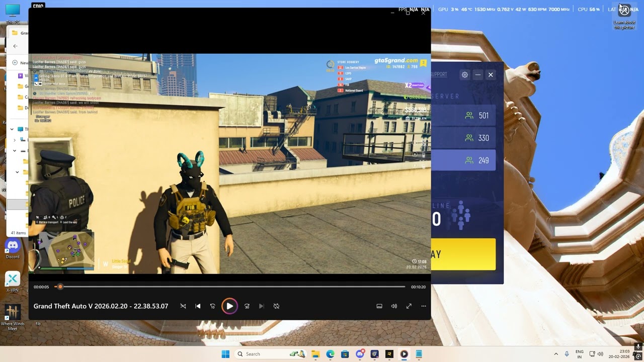Screen dimensions: 644x362
Task: Close the GTA5 Grand launcher window
Action: coord(491,75)
